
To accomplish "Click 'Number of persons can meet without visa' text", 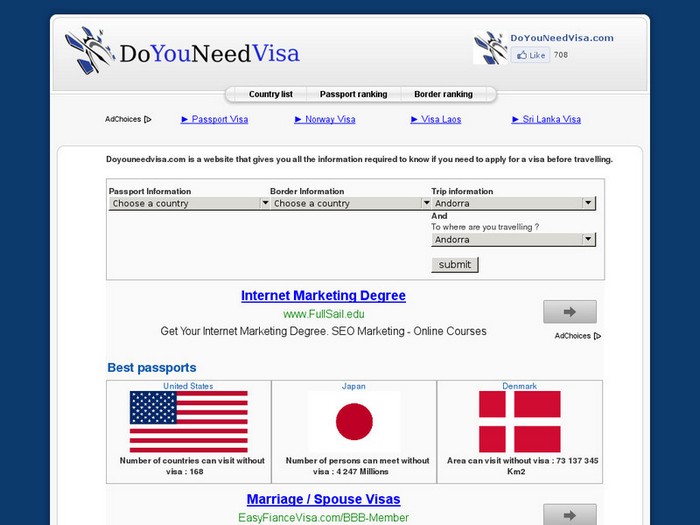I will click(x=357, y=466).
